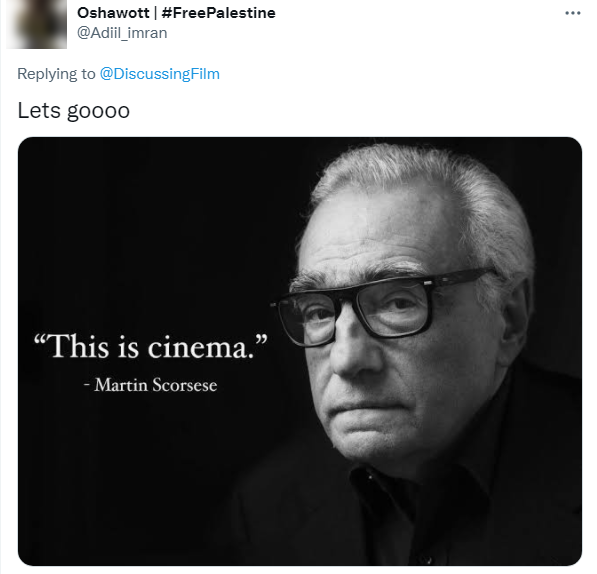Open the three-dot more options menu

pos(573,13)
